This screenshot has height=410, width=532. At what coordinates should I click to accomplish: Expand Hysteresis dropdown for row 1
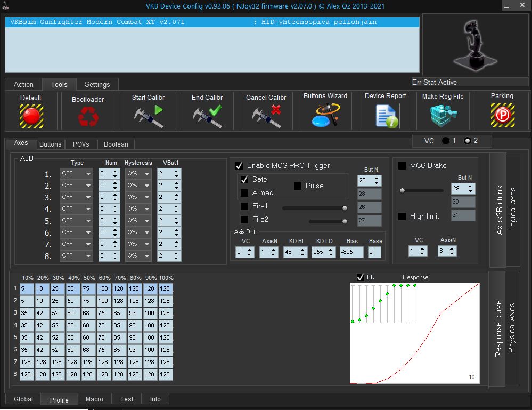138,174
